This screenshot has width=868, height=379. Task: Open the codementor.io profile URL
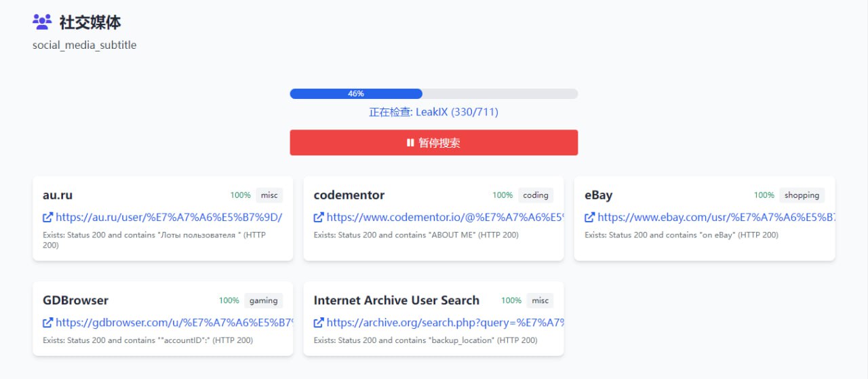445,218
